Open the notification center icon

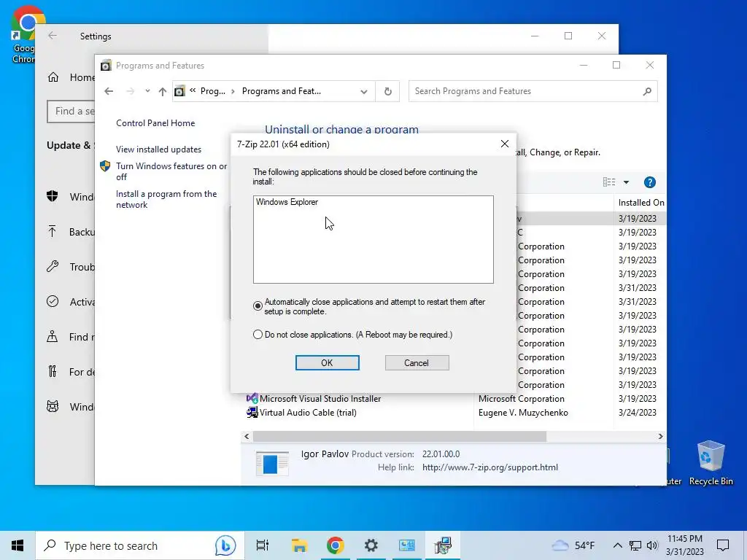tap(723, 545)
